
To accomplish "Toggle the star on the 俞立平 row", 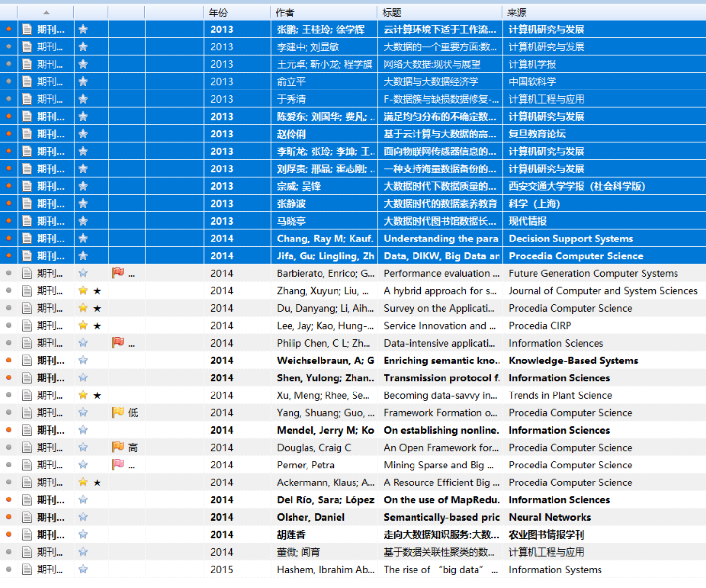I will pyautogui.click(x=83, y=82).
